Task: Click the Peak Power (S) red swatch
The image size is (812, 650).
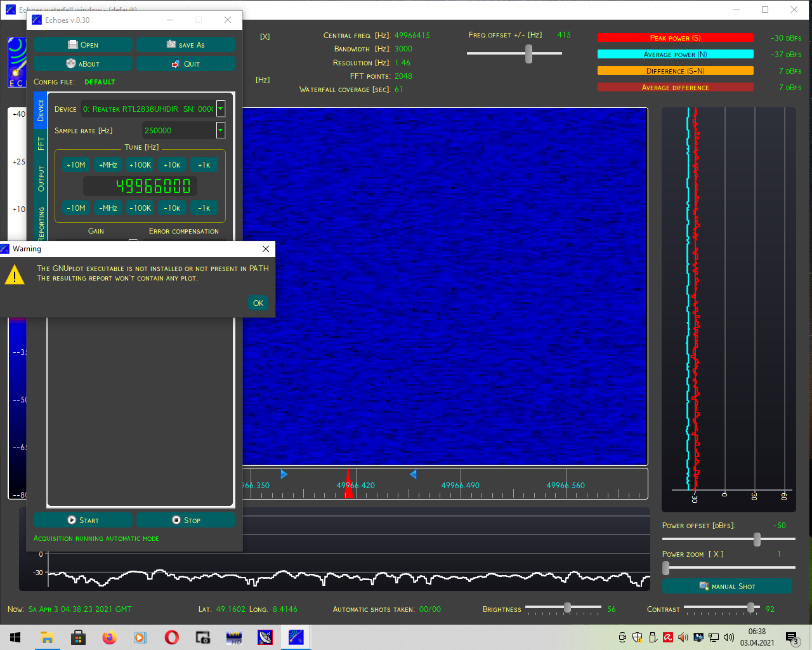Action: [x=675, y=37]
